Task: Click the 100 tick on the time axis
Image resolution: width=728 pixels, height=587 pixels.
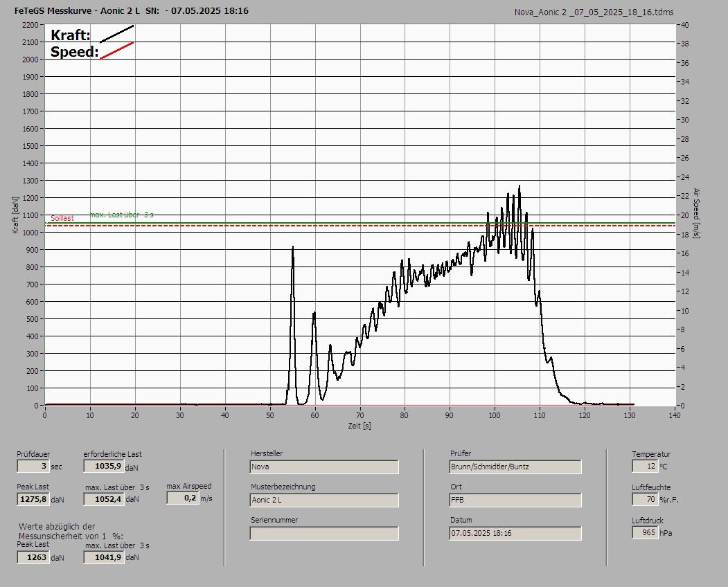Action: [495, 415]
